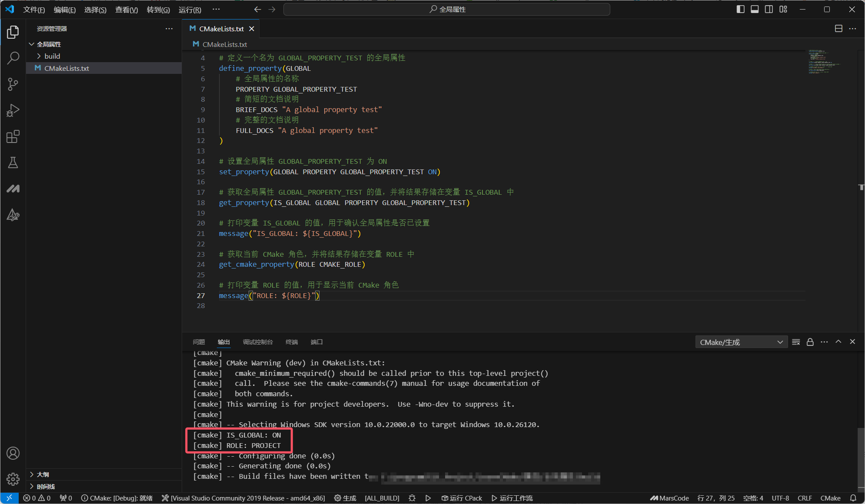The image size is (865, 504).
Task: Open the CMake view in activity bar
Action: point(13,215)
